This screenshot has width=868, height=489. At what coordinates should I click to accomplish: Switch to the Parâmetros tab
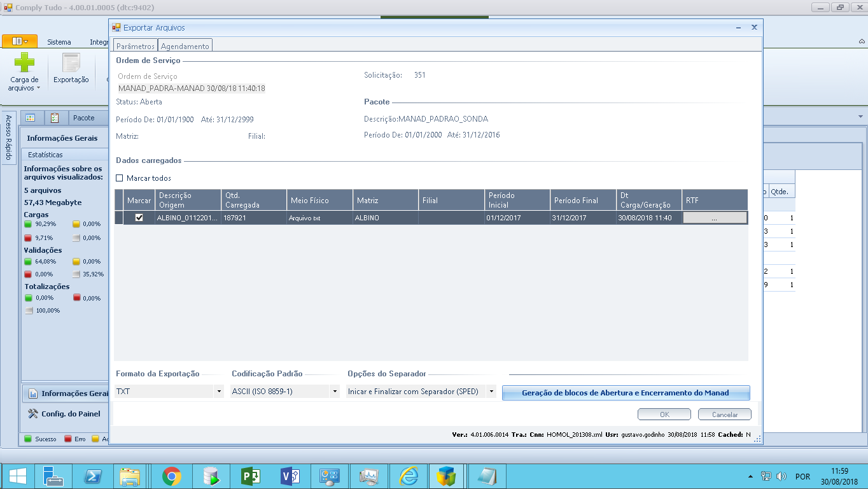pos(136,46)
